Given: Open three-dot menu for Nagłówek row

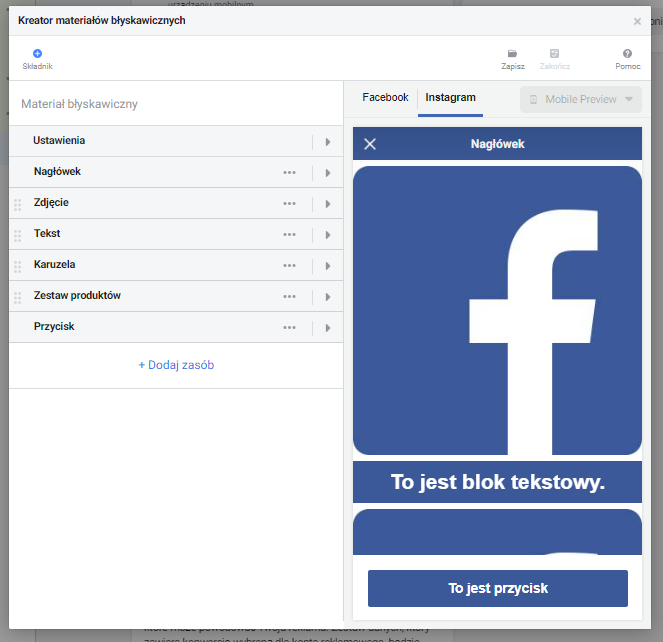Looking at the screenshot, I should (290, 173).
